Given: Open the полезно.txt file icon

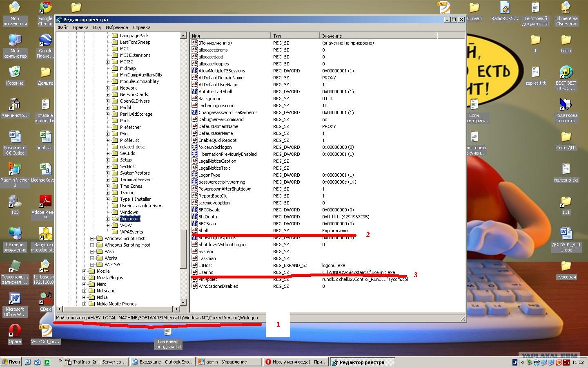Looking at the screenshot, I should (x=566, y=173).
